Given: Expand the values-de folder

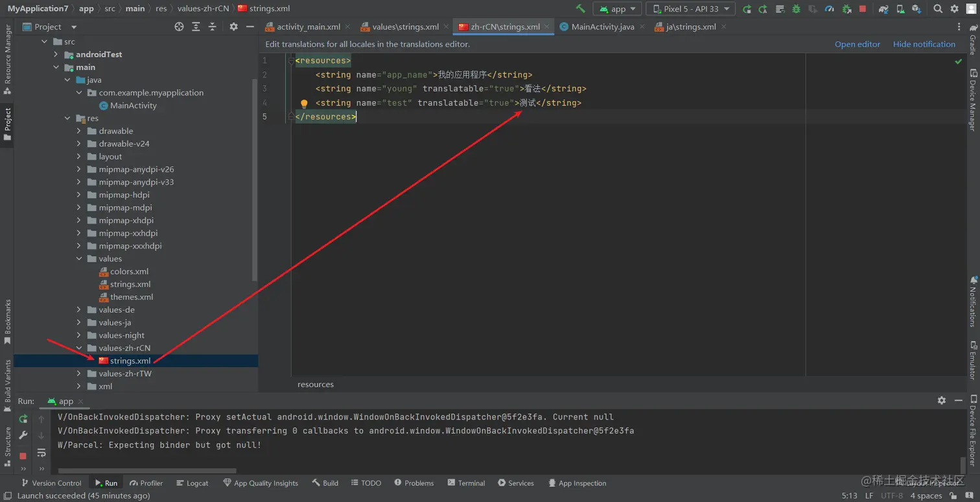Looking at the screenshot, I should 79,309.
